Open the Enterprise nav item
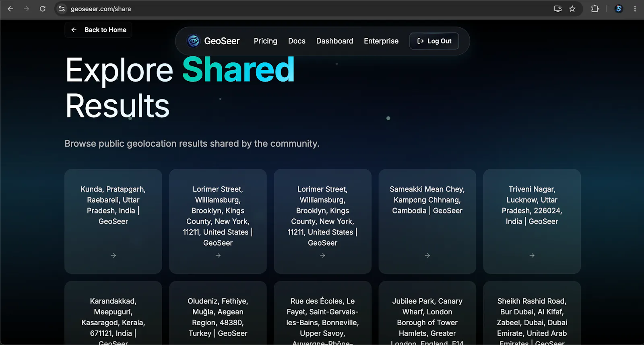 coord(381,41)
